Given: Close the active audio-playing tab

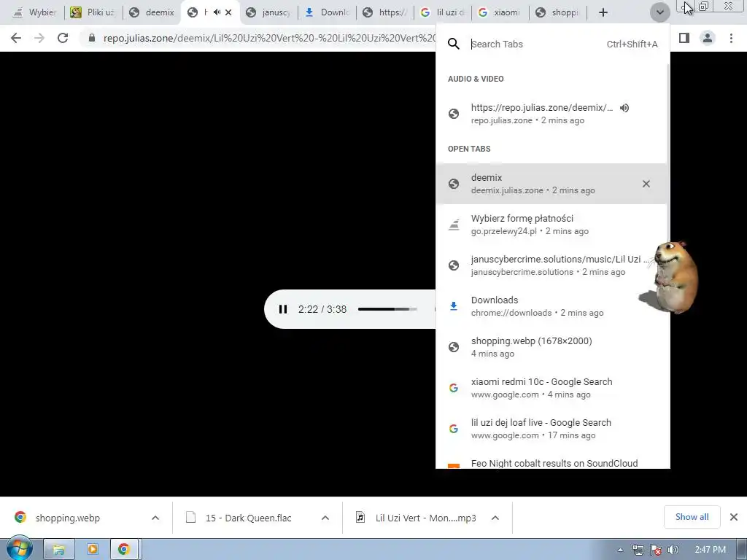Looking at the screenshot, I should click(228, 12).
